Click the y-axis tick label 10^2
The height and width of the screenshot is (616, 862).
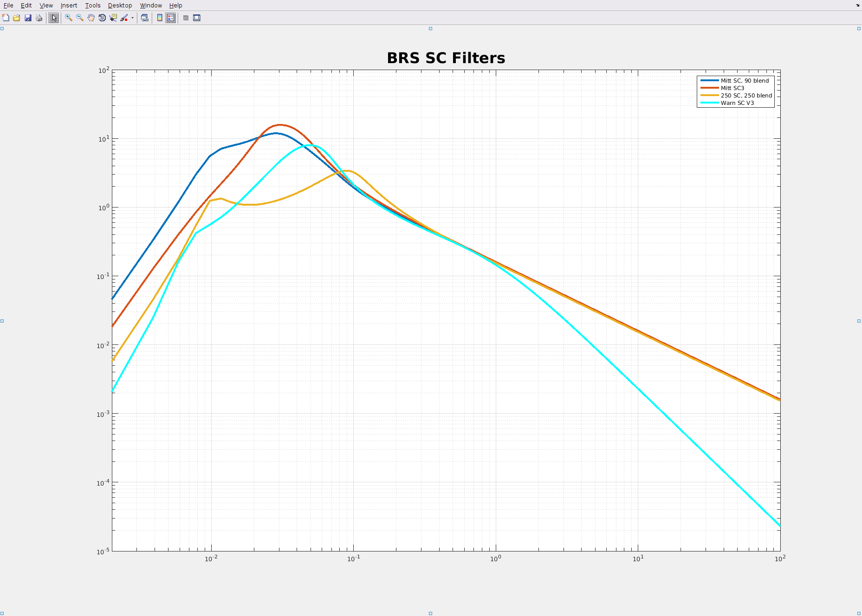point(104,70)
